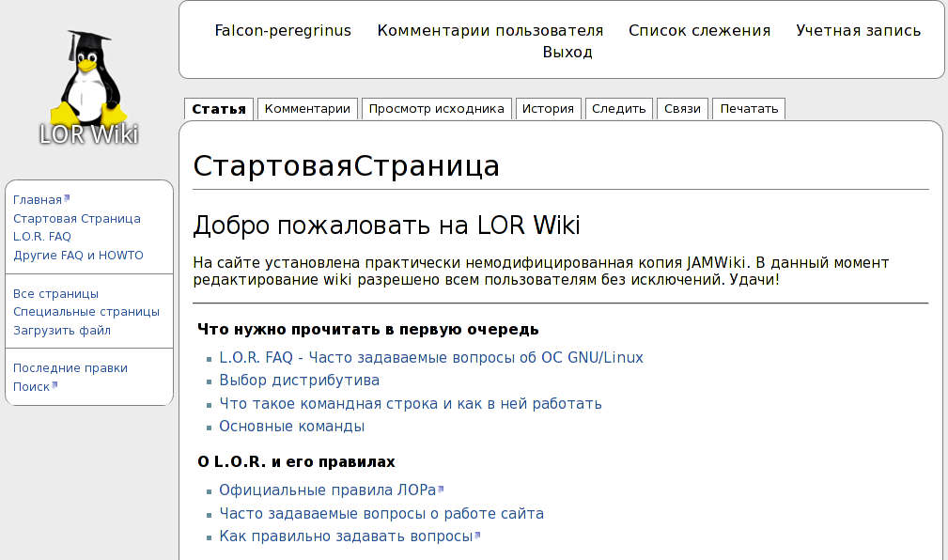Open the "Выбор дистрибутива" article
948x560 pixels.
click(x=298, y=380)
